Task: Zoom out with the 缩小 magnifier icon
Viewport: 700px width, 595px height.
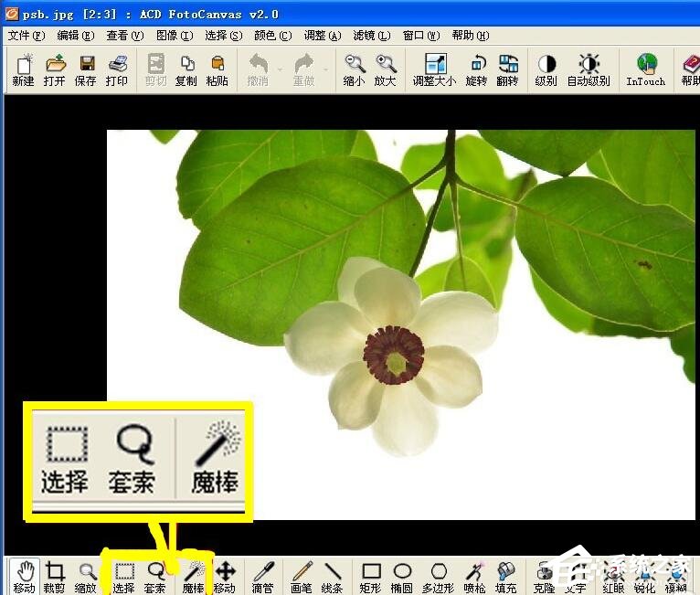Action: point(354,69)
